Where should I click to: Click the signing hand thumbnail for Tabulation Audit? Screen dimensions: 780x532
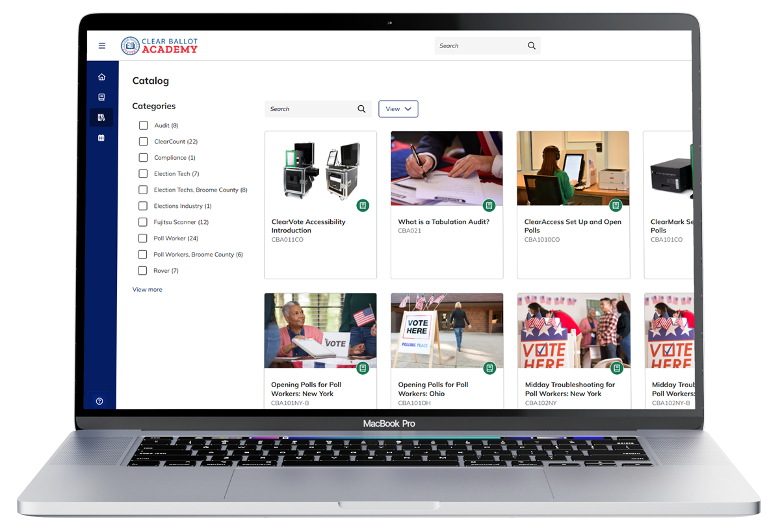pos(447,168)
